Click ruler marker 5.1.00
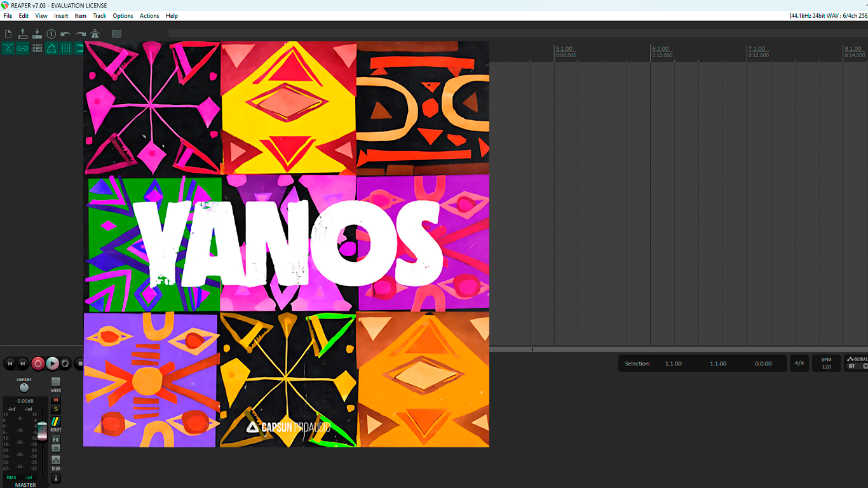 (564, 49)
